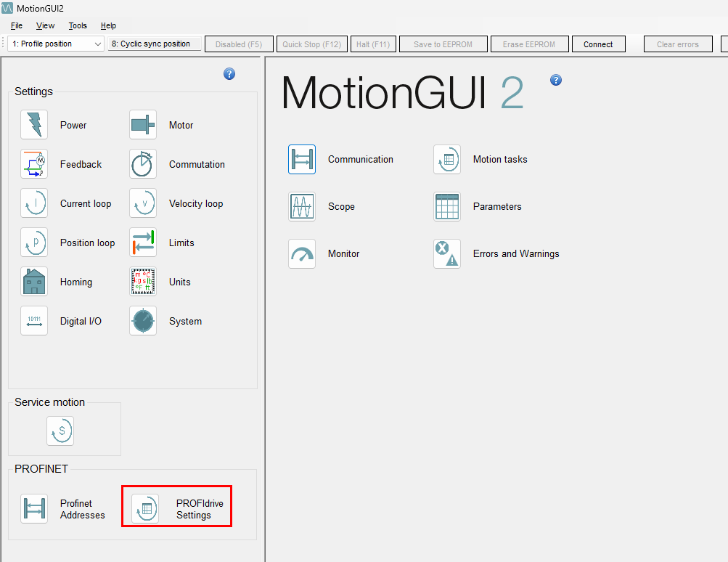Open the Help menu
The width and height of the screenshot is (728, 562).
[x=108, y=25]
